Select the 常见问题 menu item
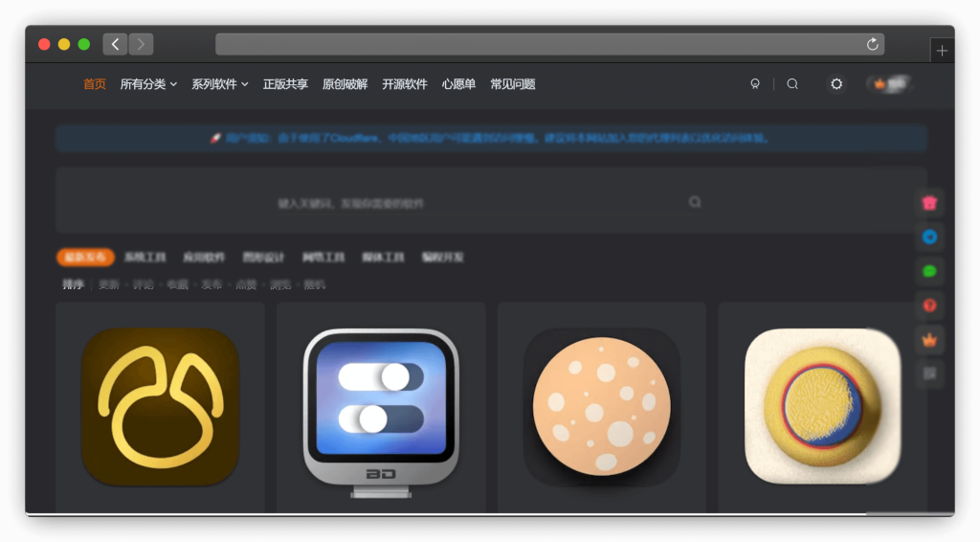This screenshot has height=542, width=980. point(513,84)
